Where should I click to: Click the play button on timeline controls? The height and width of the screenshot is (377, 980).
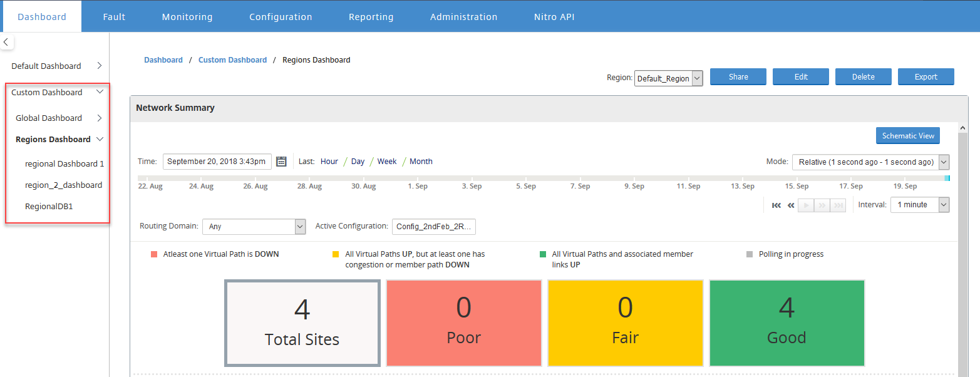[806, 205]
